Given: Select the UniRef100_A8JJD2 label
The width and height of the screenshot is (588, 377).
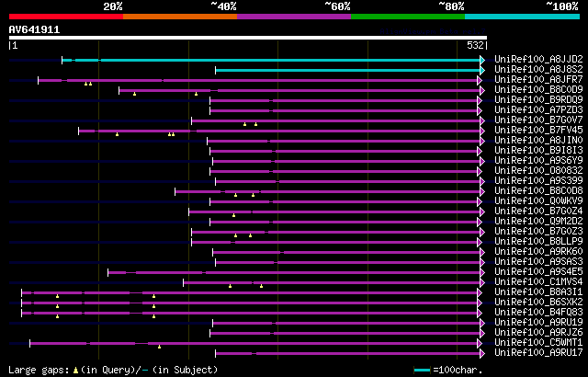Looking at the screenshot, I should point(538,59).
